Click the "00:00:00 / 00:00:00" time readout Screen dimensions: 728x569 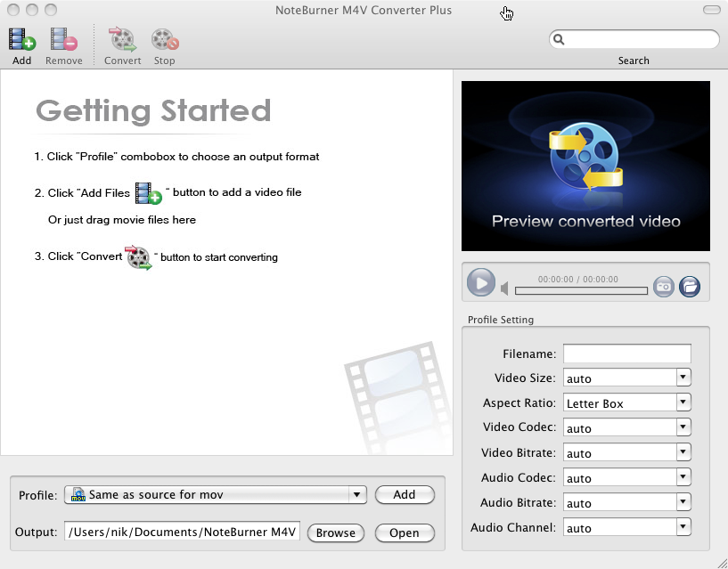click(578, 280)
